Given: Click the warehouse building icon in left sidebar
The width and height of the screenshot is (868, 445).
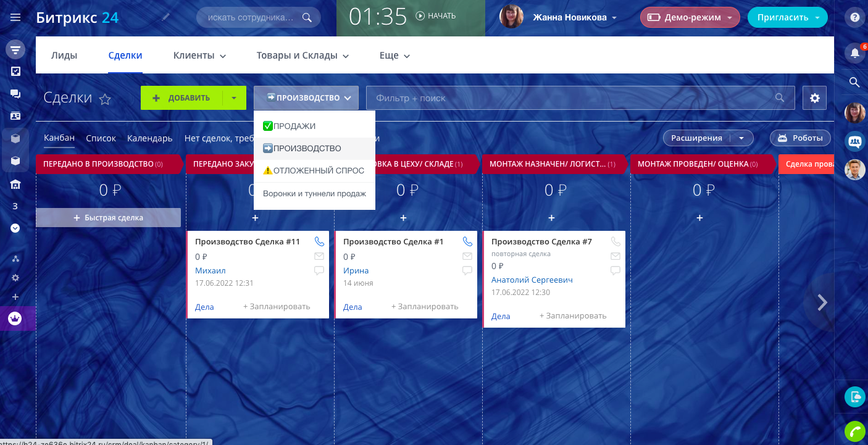Looking at the screenshot, I should pyautogui.click(x=15, y=184).
